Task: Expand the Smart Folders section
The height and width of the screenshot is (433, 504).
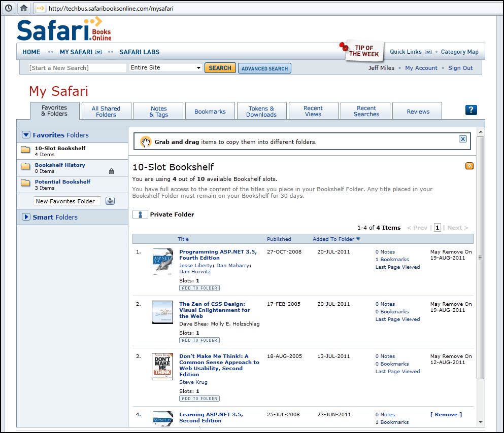Action: tap(26, 217)
